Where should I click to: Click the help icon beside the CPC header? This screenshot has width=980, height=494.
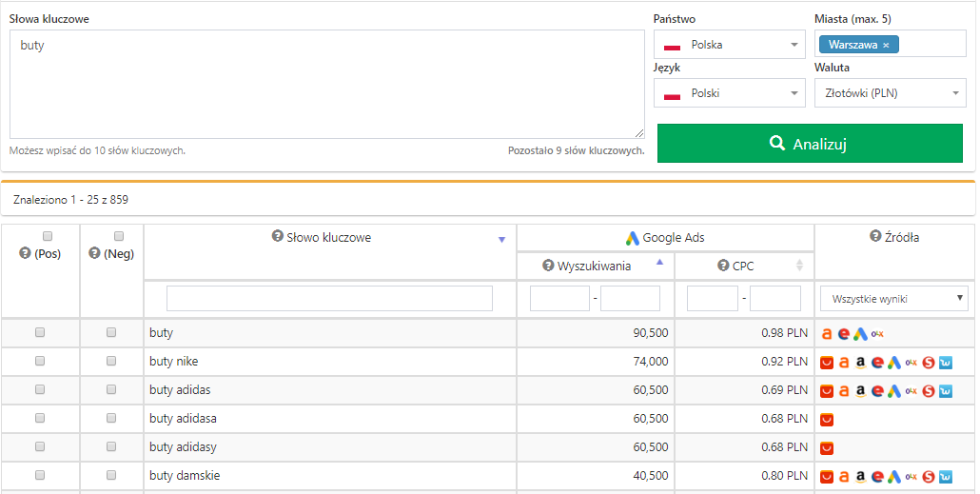point(723,267)
